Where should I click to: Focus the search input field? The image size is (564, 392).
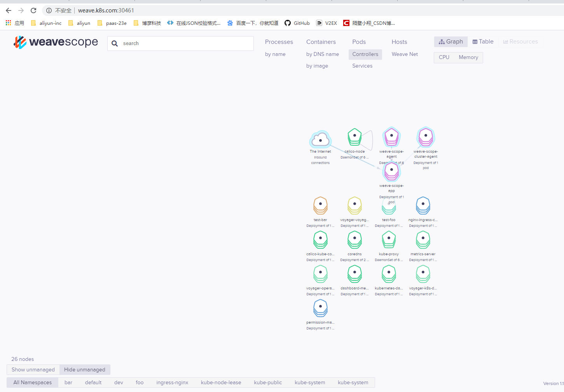coord(181,44)
